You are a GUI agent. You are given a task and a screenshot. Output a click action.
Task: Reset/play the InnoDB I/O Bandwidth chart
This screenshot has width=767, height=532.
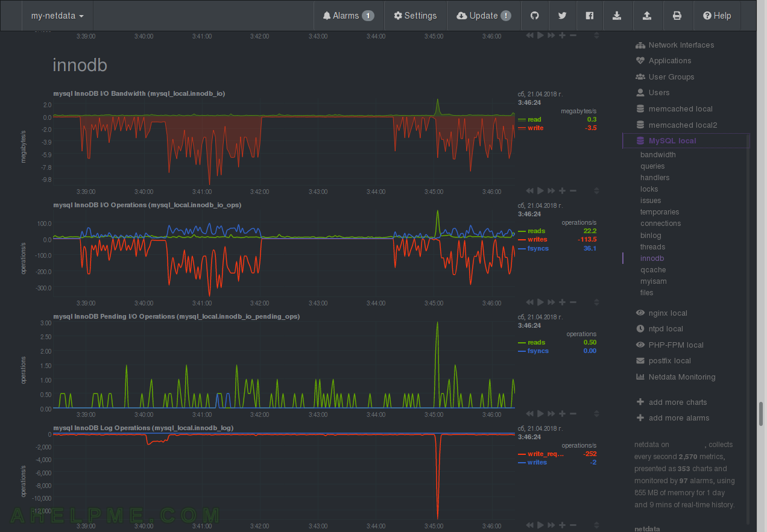(x=540, y=191)
